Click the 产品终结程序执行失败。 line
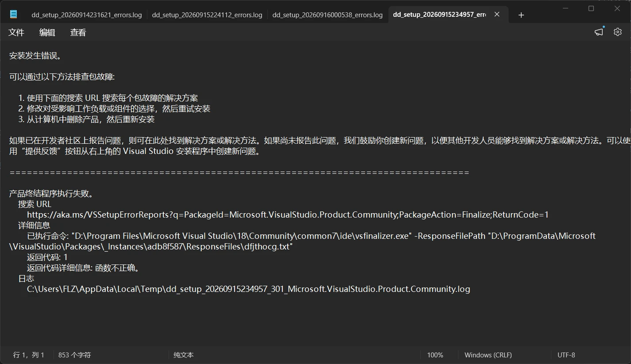This screenshot has height=364, width=631. coord(51,194)
